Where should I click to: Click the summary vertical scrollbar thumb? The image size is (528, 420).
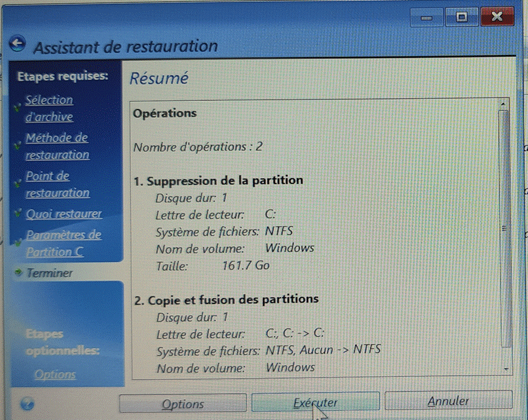[x=504, y=229]
